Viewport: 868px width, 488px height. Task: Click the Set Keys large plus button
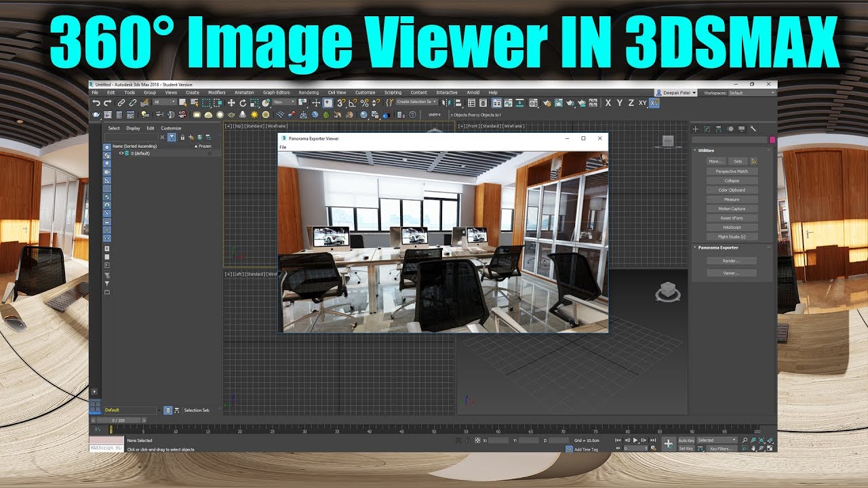[669, 444]
